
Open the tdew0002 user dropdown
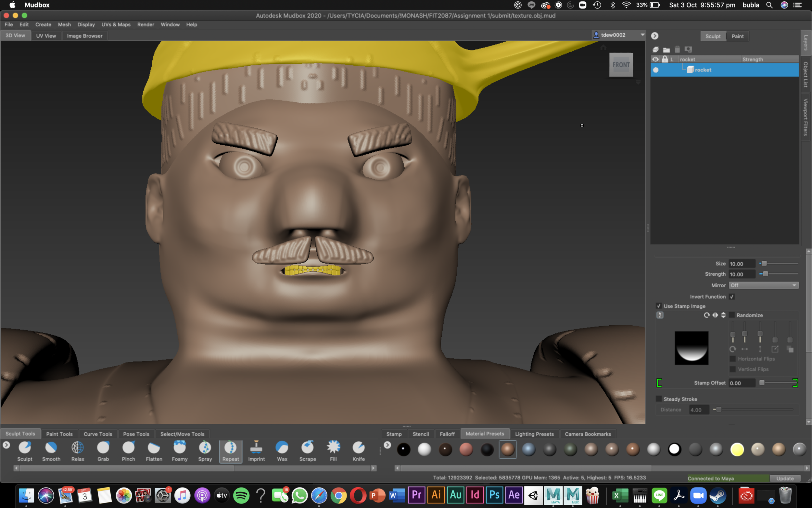point(619,35)
